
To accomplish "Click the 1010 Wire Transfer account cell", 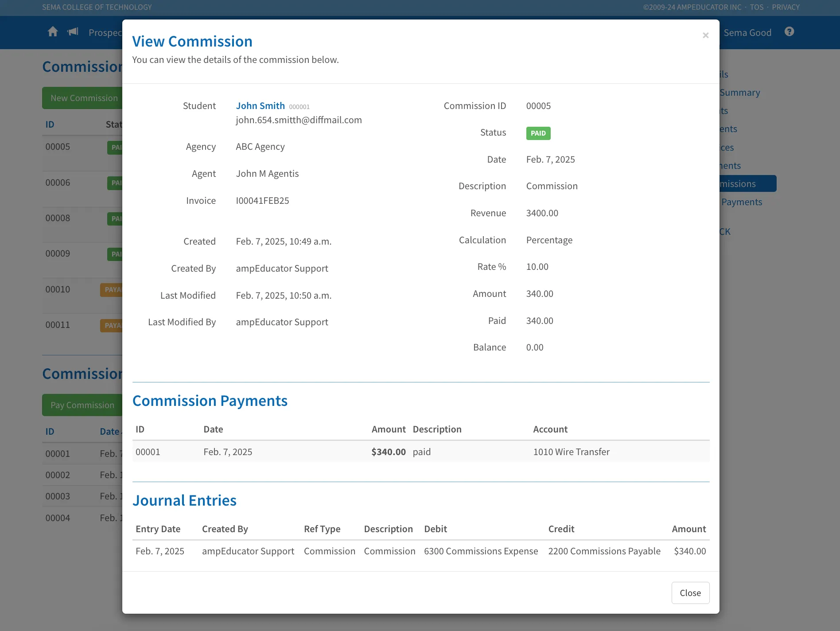I will coord(572,452).
